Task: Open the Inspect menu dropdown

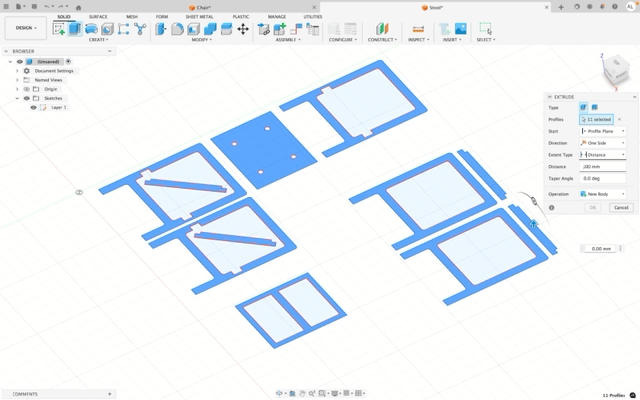Action: tap(418, 40)
